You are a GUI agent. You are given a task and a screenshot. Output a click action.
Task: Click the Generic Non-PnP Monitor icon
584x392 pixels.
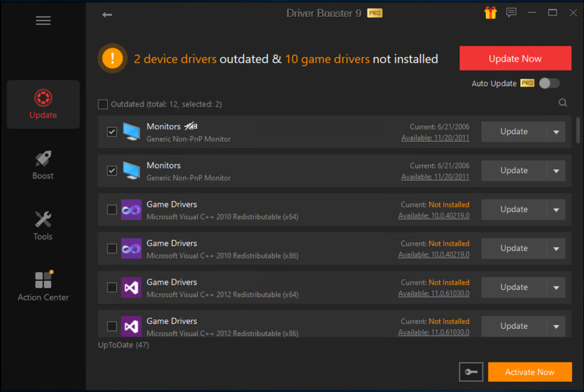130,131
